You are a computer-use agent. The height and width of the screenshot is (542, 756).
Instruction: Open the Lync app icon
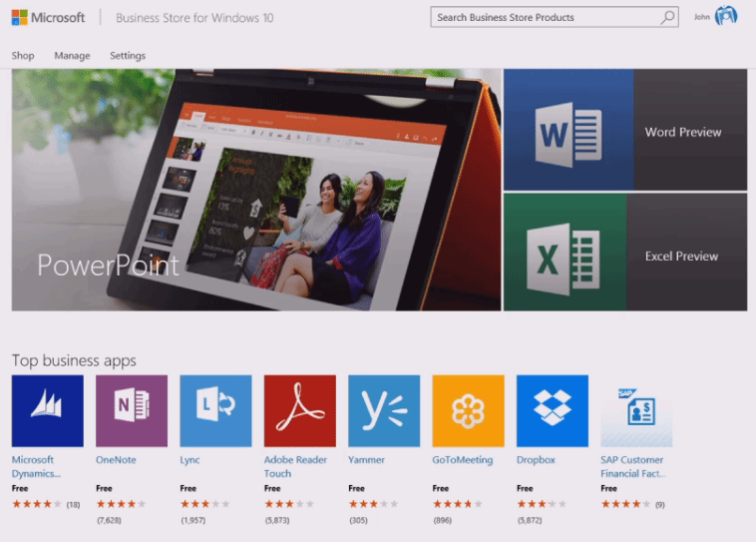click(x=215, y=411)
